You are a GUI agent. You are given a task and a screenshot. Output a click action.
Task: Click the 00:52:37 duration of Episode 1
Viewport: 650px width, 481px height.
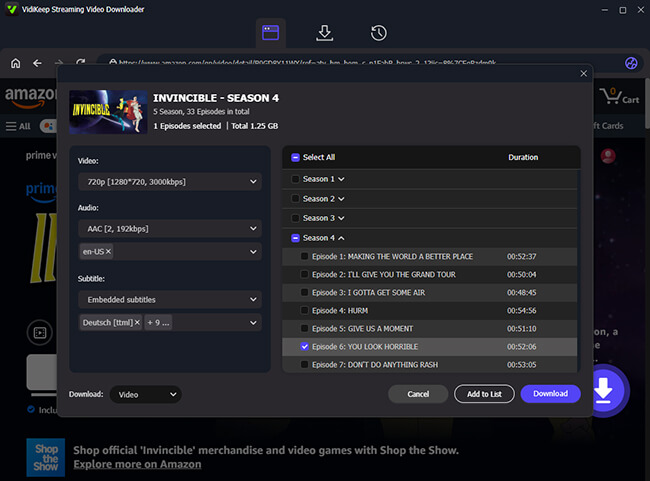tap(521, 256)
